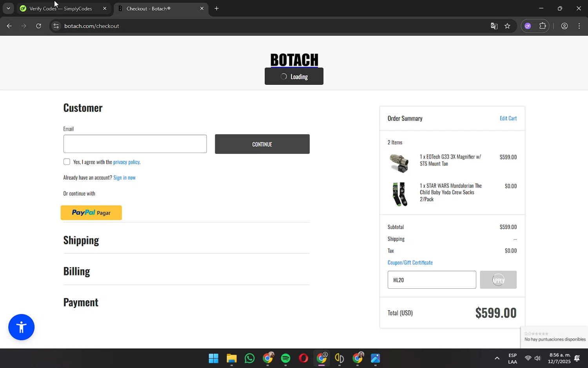Screen dimensions: 588x368
Task: Click the Payment section heading
Action: (81, 302)
